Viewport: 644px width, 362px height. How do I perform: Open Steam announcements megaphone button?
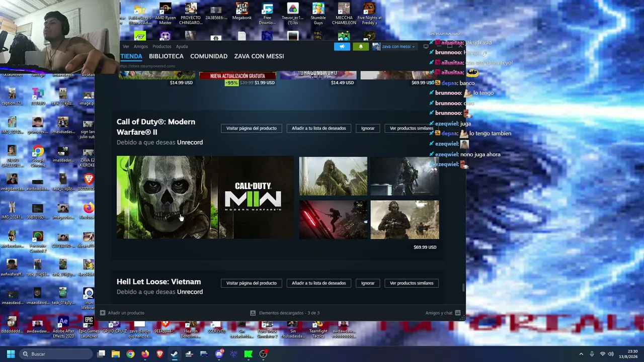coord(342,46)
